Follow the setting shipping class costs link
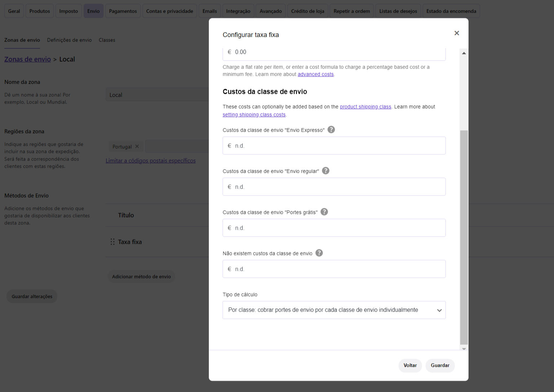This screenshot has width=554, height=392. pyautogui.click(x=254, y=115)
